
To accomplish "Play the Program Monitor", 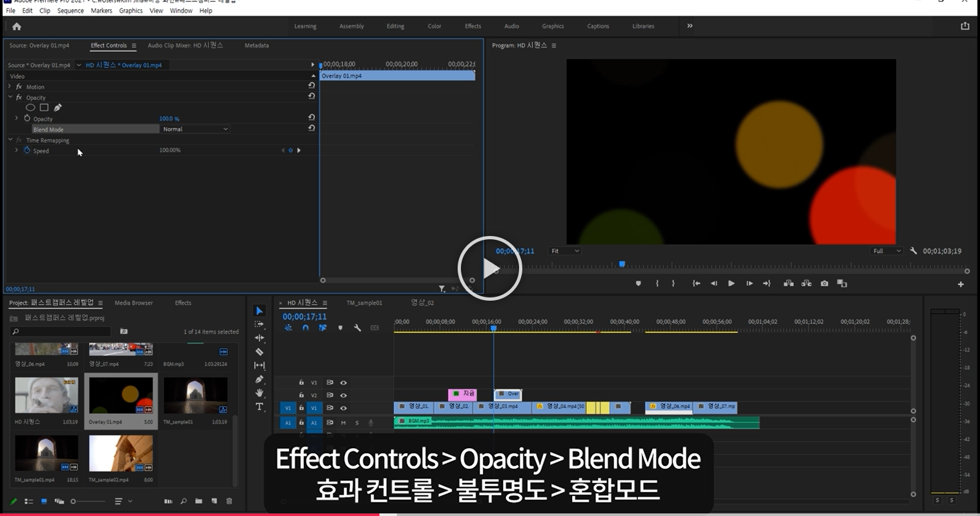I will coord(731,283).
